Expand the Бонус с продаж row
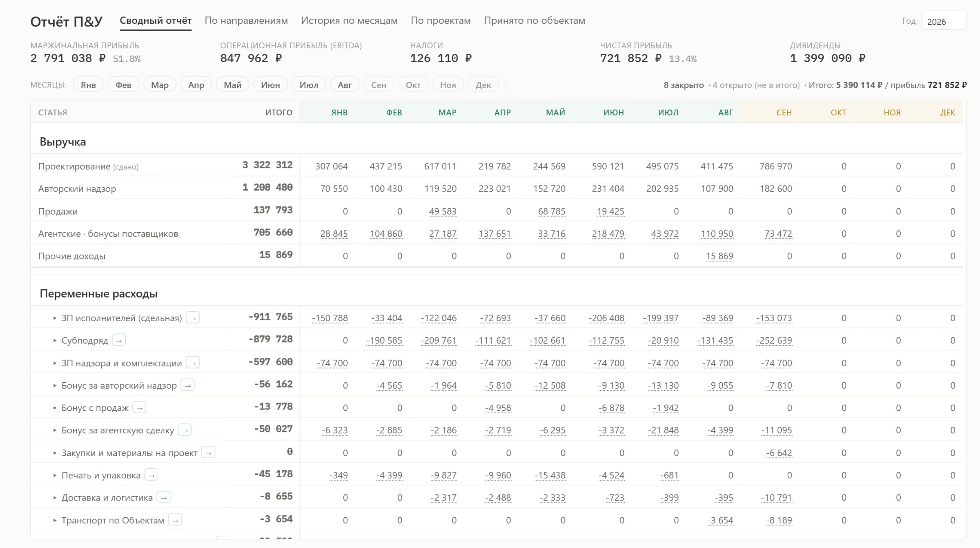980x548 pixels. pos(55,408)
